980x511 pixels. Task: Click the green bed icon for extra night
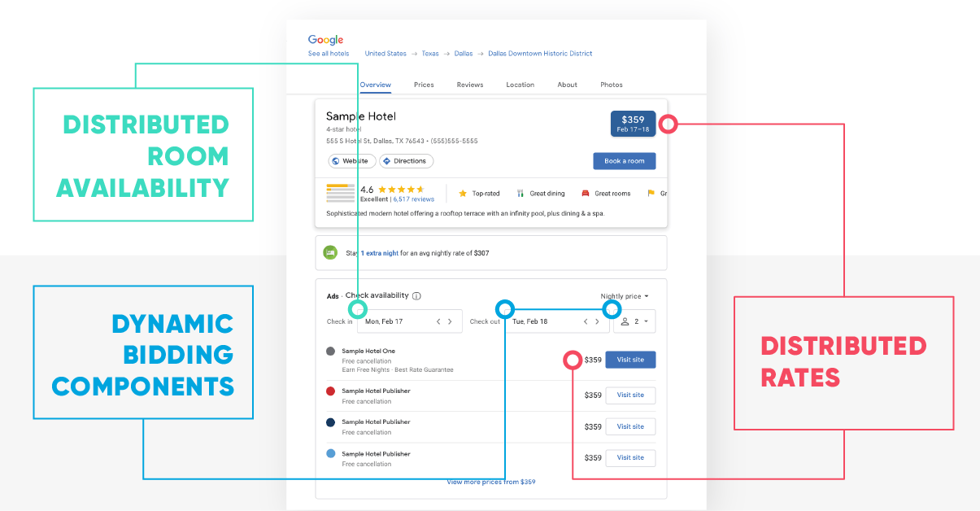(x=330, y=252)
